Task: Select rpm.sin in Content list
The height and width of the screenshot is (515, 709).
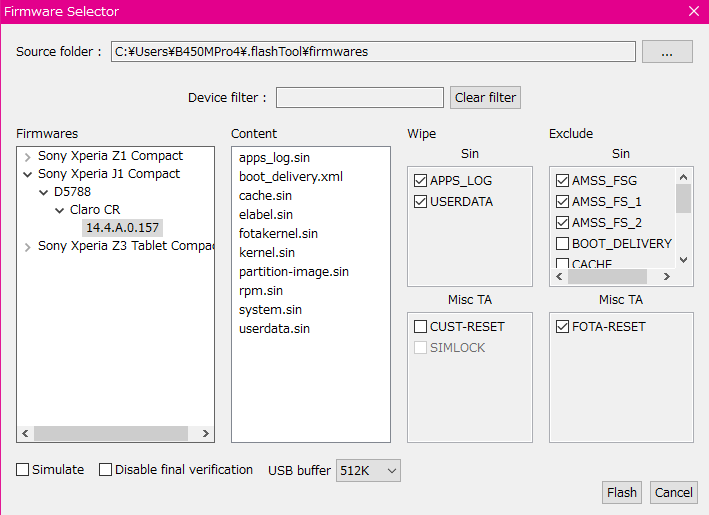Action: 261,290
